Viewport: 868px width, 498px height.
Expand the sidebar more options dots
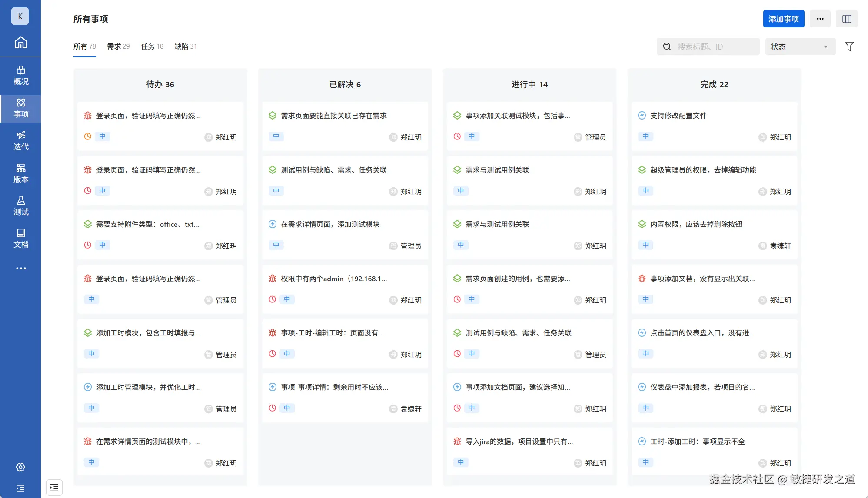pyautogui.click(x=20, y=268)
